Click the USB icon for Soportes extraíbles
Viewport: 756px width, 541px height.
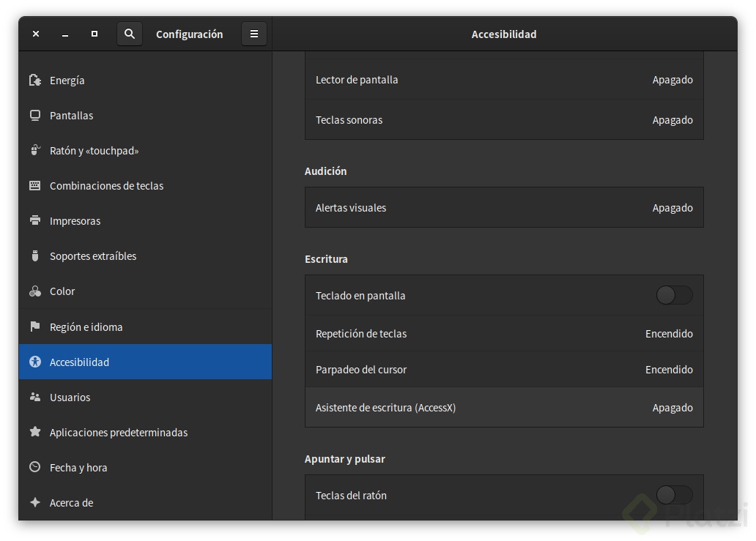pyautogui.click(x=34, y=255)
